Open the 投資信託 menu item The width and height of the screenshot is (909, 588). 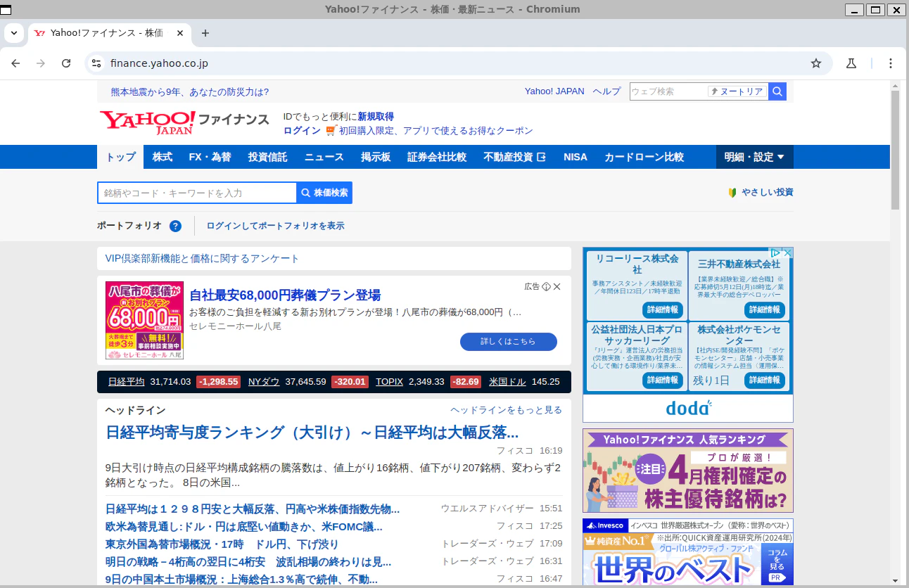point(267,157)
